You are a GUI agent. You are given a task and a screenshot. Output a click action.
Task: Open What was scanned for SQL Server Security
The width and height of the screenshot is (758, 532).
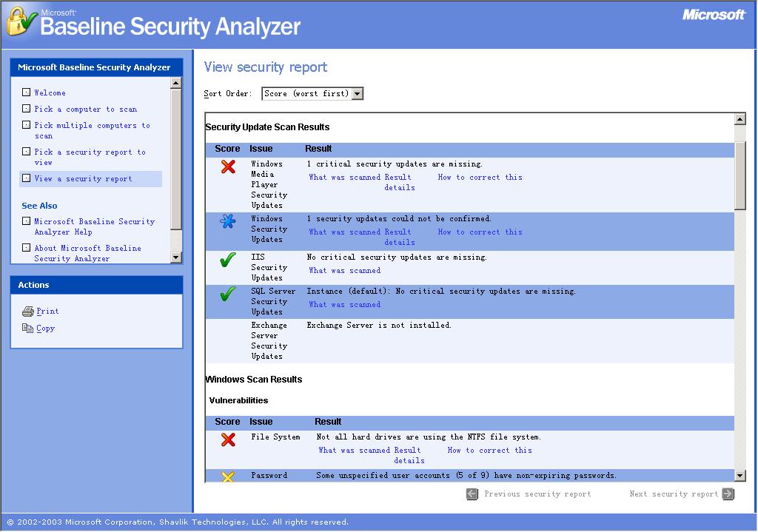tap(345, 304)
